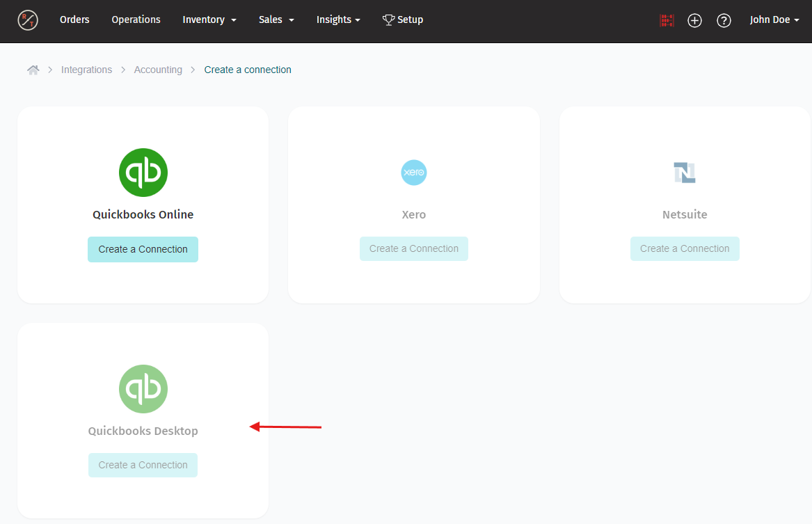Click the red barcode scanner icon

click(x=667, y=20)
